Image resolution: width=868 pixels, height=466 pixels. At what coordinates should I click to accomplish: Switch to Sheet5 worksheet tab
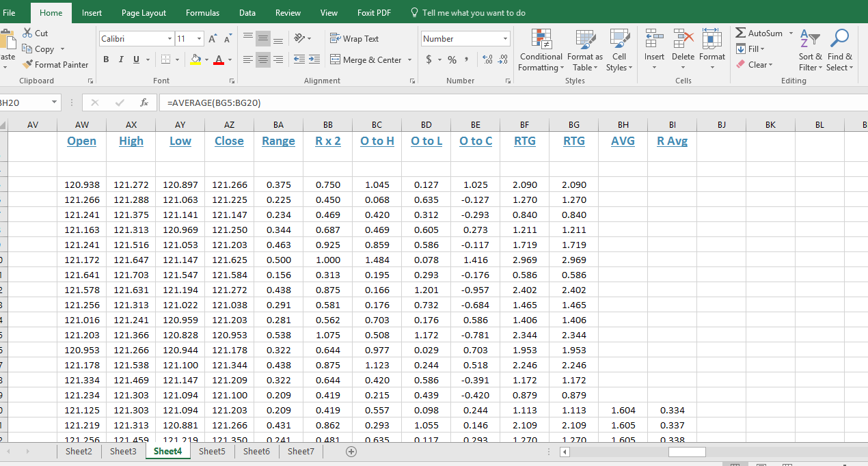coord(212,451)
